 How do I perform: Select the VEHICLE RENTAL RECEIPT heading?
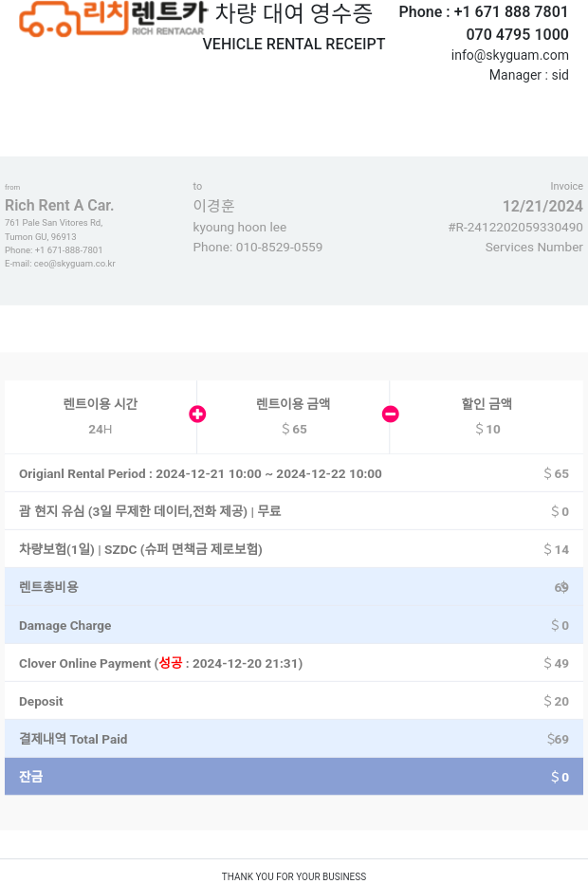[294, 44]
